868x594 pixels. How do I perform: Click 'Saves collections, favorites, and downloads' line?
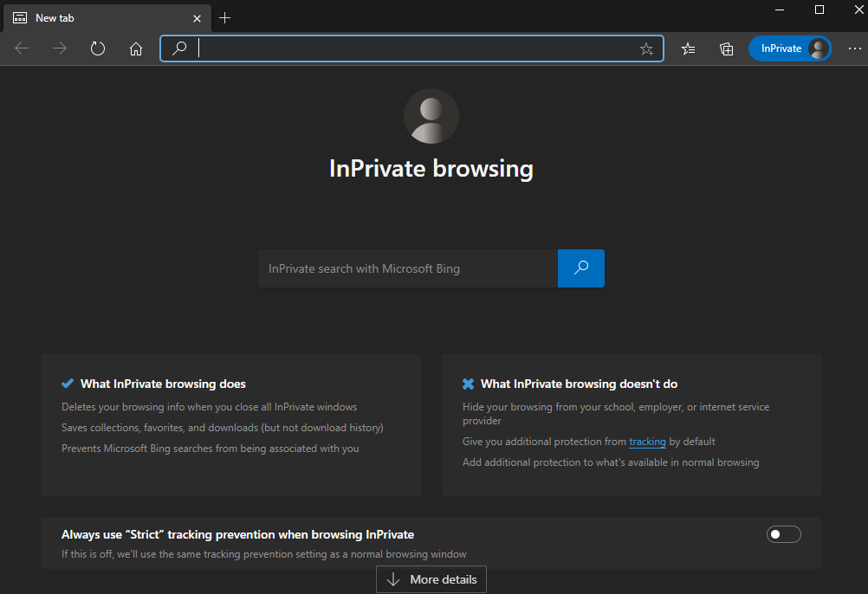click(x=223, y=428)
